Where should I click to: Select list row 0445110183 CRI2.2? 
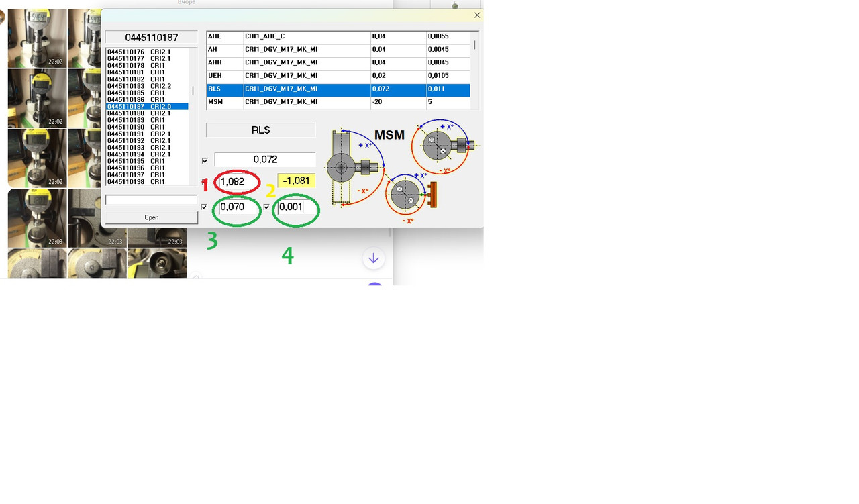[x=147, y=86]
